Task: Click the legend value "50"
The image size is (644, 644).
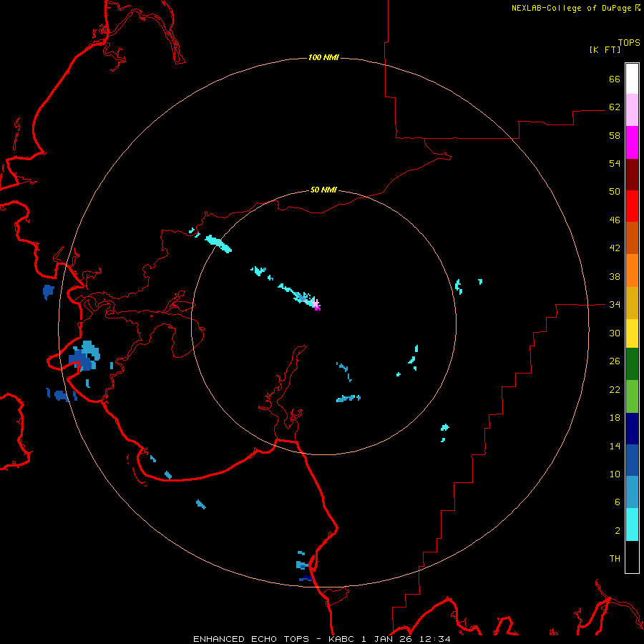Action: pyautogui.click(x=615, y=192)
